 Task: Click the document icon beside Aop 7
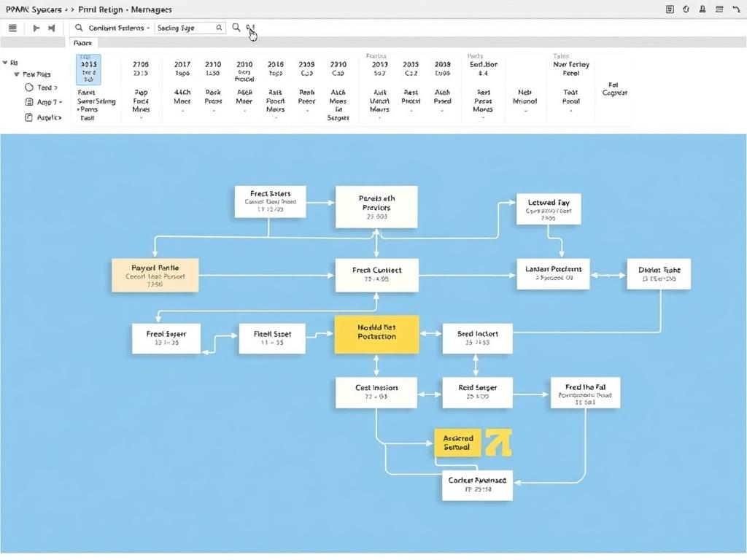pyautogui.click(x=29, y=102)
